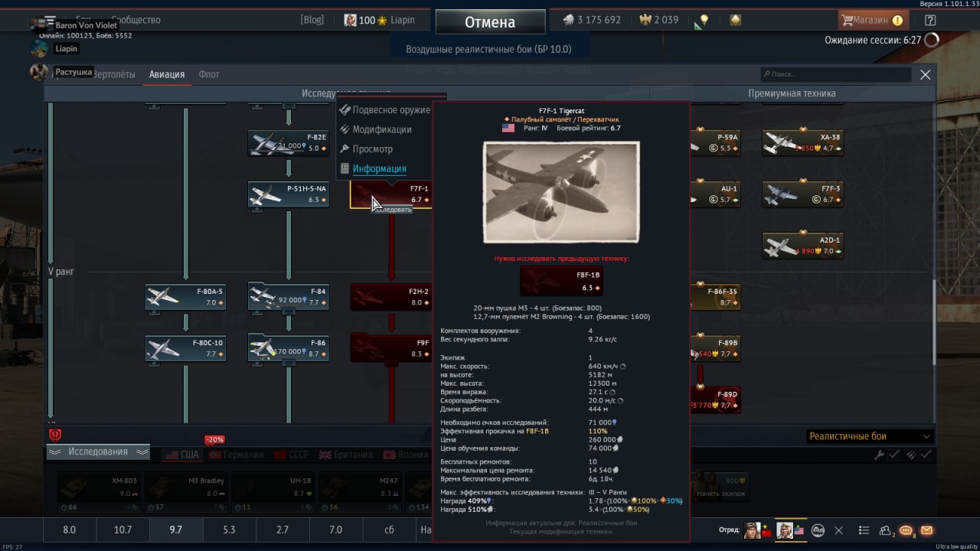Screen dimensions: 980x551
Task: Open the gold chest icon in top bar
Action: [735, 21]
